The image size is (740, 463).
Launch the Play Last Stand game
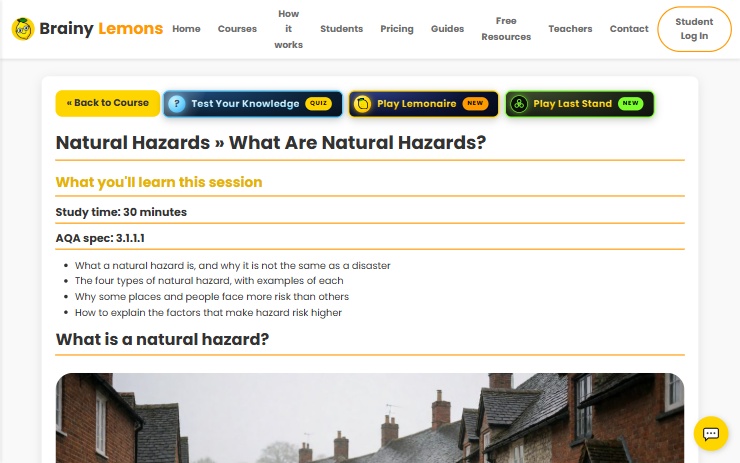(x=580, y=103)
